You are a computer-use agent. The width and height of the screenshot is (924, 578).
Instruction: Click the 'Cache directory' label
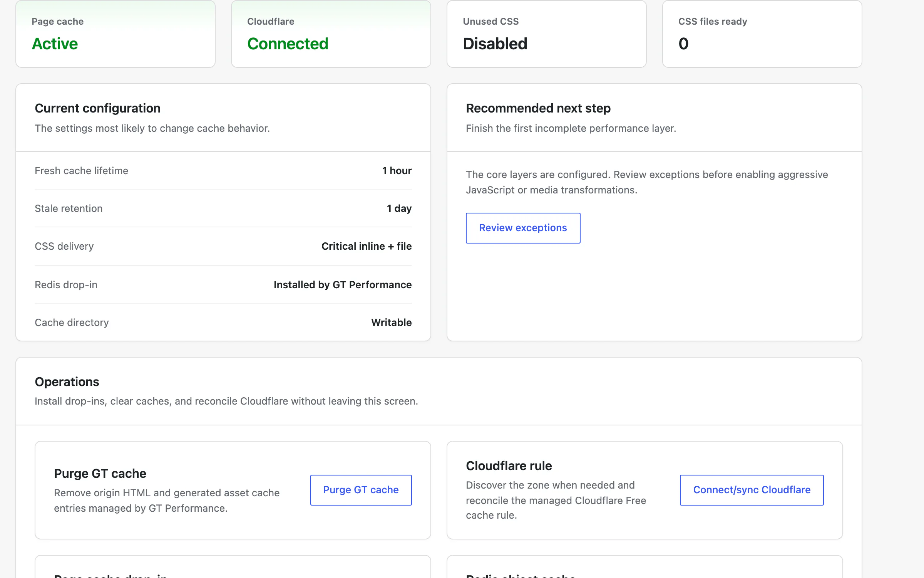(x=72, y=323)
